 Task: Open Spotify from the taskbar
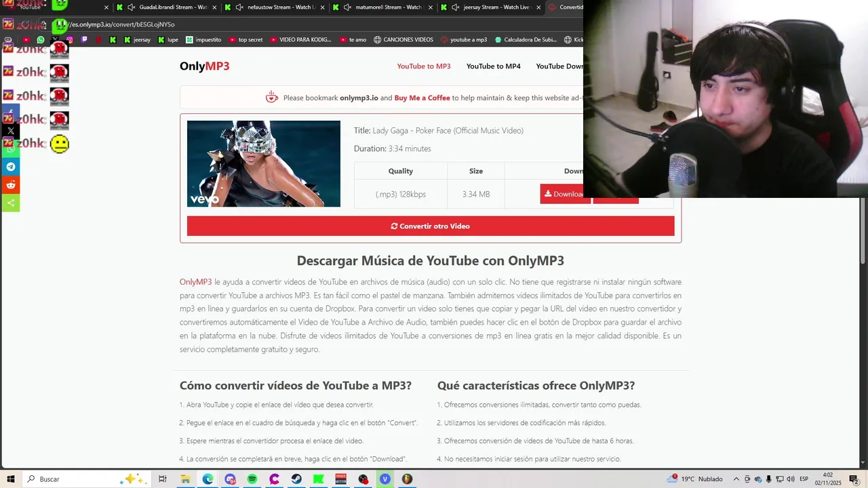[x=252, y=479]
